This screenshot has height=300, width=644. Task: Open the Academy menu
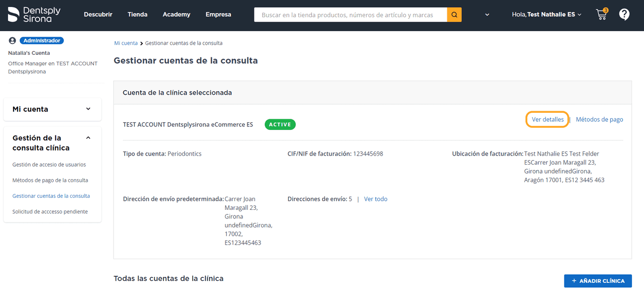(x=177, y=15)
